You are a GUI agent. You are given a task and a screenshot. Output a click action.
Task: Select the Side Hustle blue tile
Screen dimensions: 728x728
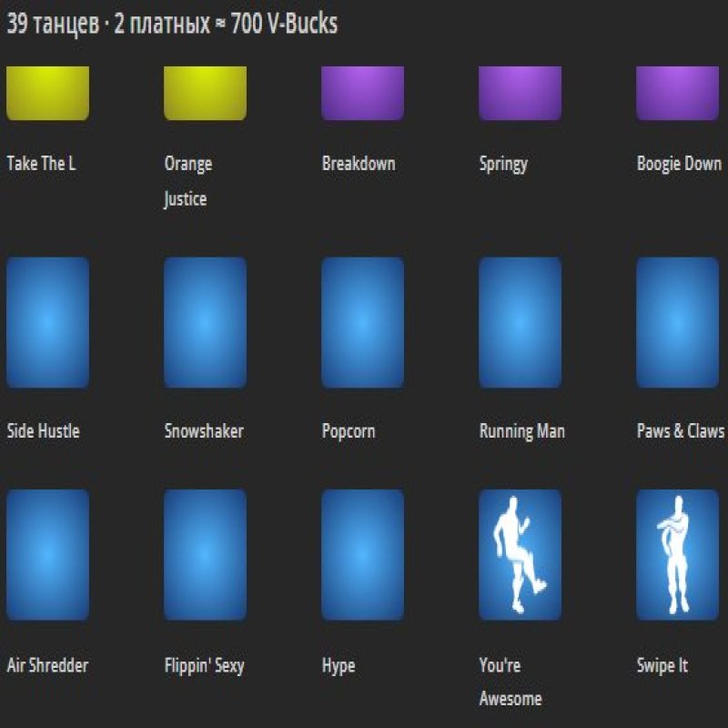(47, 322)
